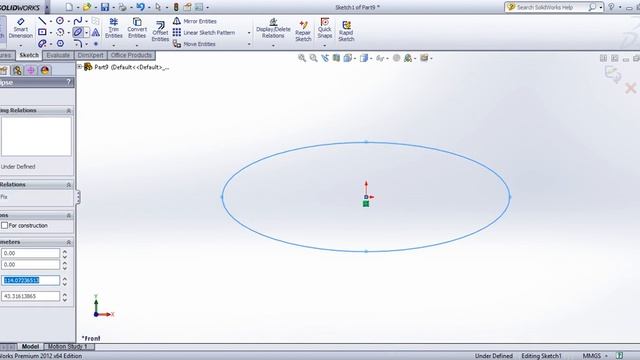Screen dimensions: 640x360
Task: Click Repair Sketch
Action: [303, 31]
